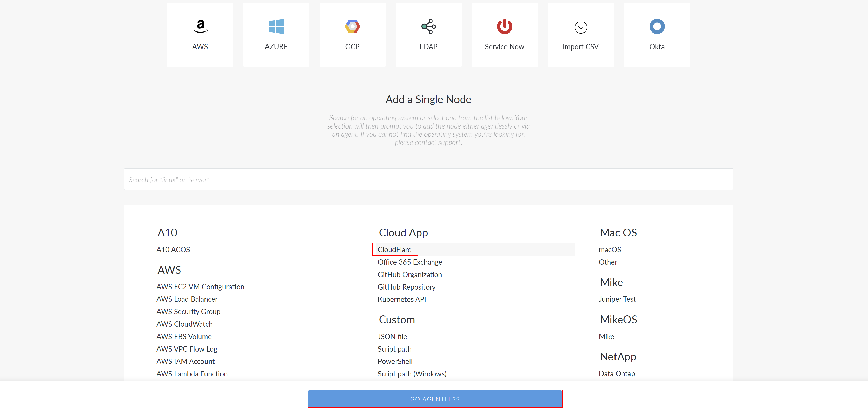This screenshot has width=868, height=413.
Task: Select A10 ACOS node type
Action: [x=173, y=250]
